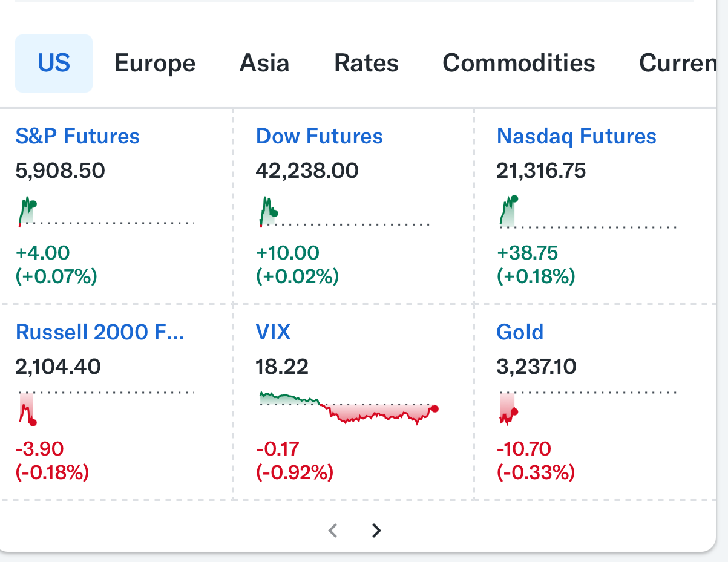The image size is (728, 562).
Task: Open the Russell 2000 Futures link
Action: (x=100, y=332)
